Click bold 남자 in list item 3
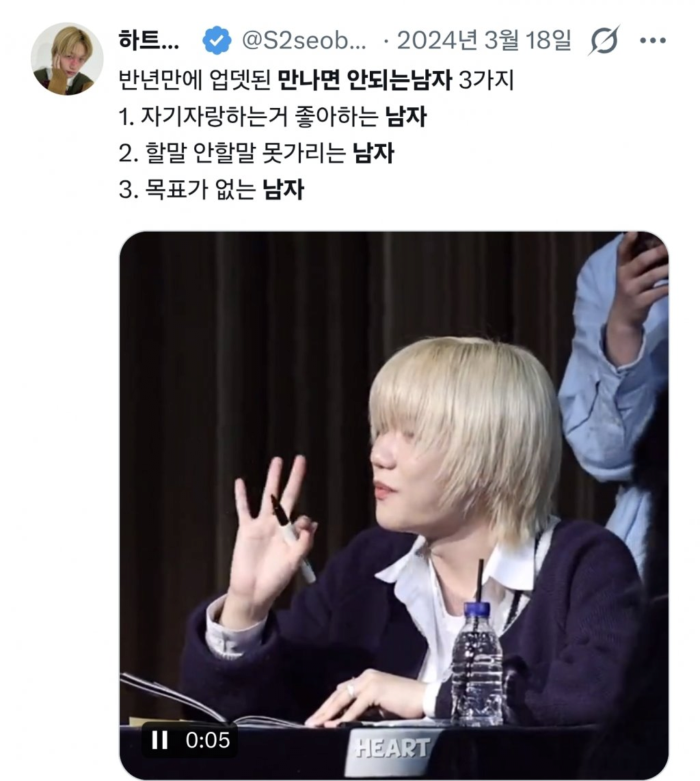Image resolution: width=700 pixels, height=781 pixels. pyautogui.click(x=284, y=189)
